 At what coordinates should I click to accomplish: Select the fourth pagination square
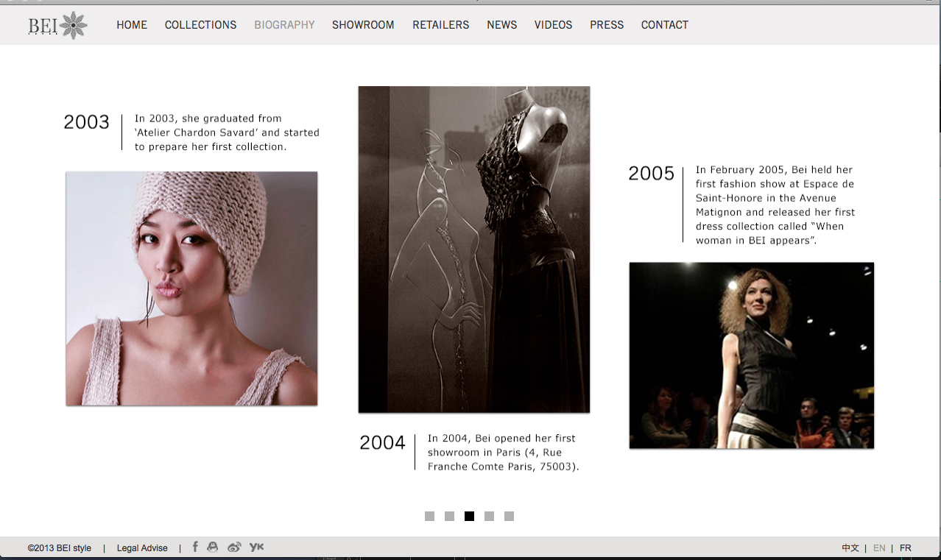[x=489, y=516]
